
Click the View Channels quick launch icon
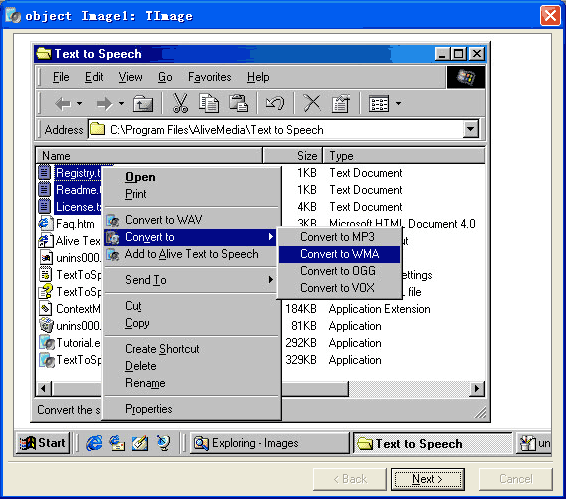[x=163, y=443]
